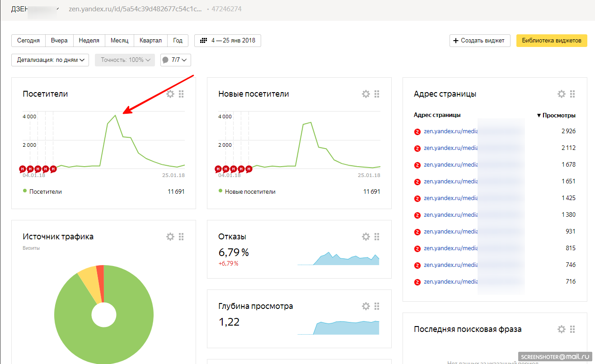The image size is (595, 364).
Task: Open gear settings of Глубина просмотра widget
Action: [x=366, y=306]
